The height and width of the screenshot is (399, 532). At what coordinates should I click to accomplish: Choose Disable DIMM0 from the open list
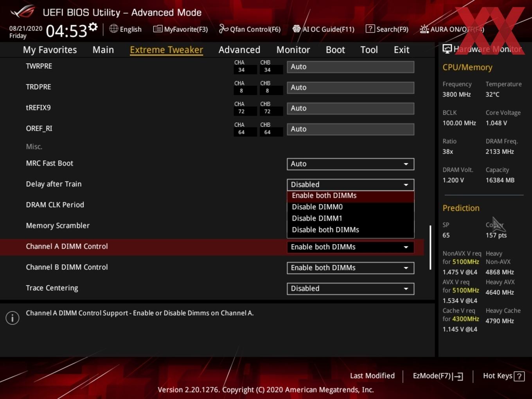tap(350, 207)
